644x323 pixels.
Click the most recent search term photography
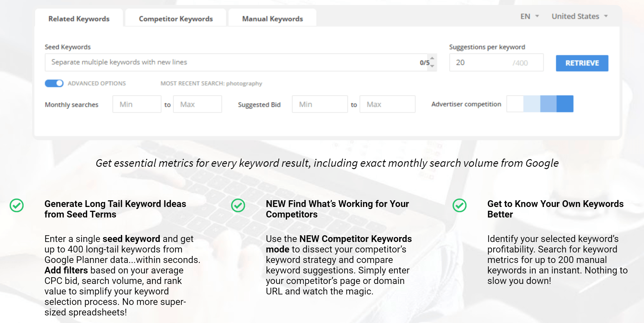coord(244,84)
